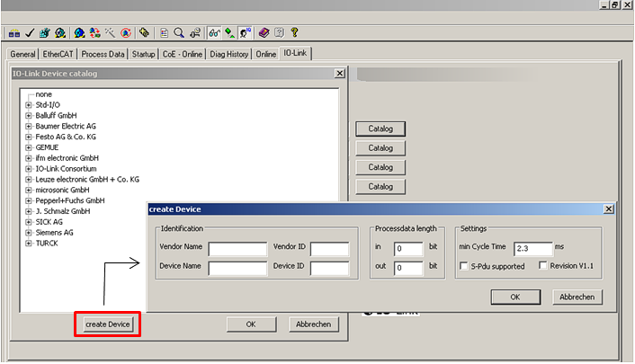Image resolution: width=635 pixels, height=364 pixels.
Task: Select the J. Schmalz GmbH tree item
Action: point(63,211)
